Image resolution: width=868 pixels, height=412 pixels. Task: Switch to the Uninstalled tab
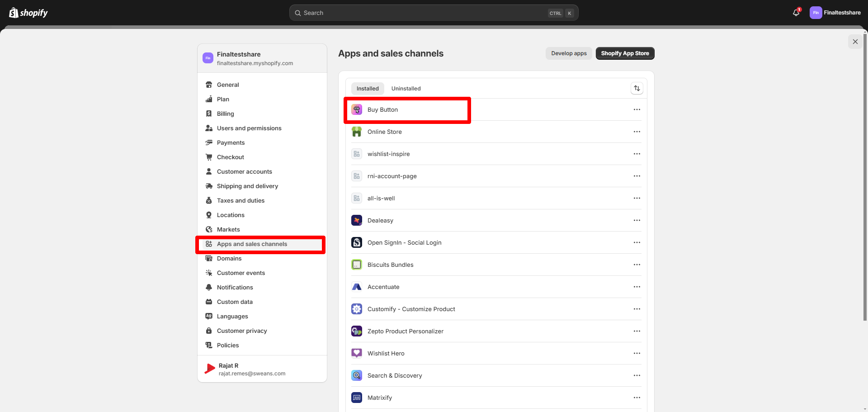(x=406, y=88)
